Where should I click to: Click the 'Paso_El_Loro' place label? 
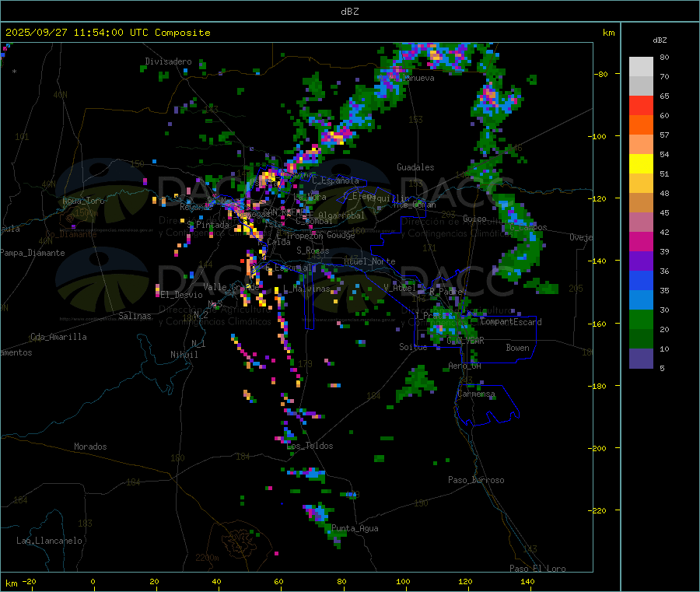coord(537,569)
